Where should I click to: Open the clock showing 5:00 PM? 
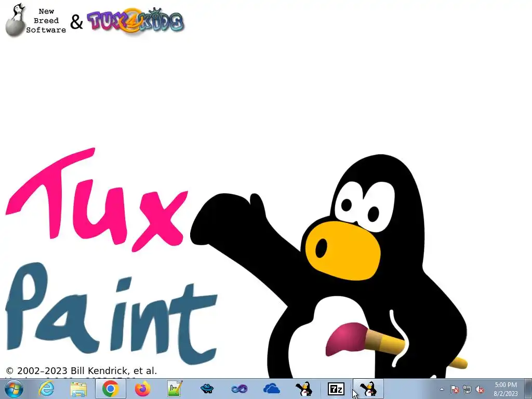click(x=506, y=389)
